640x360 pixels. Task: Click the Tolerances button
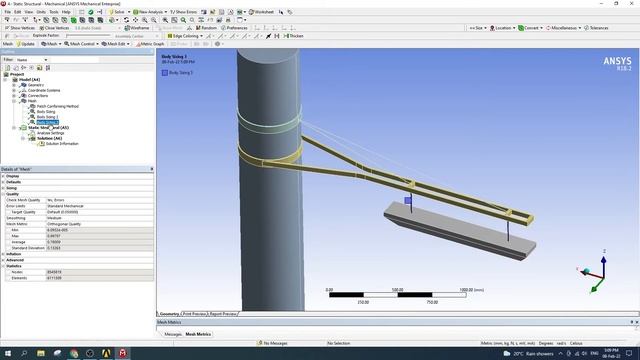pos(596,28)
